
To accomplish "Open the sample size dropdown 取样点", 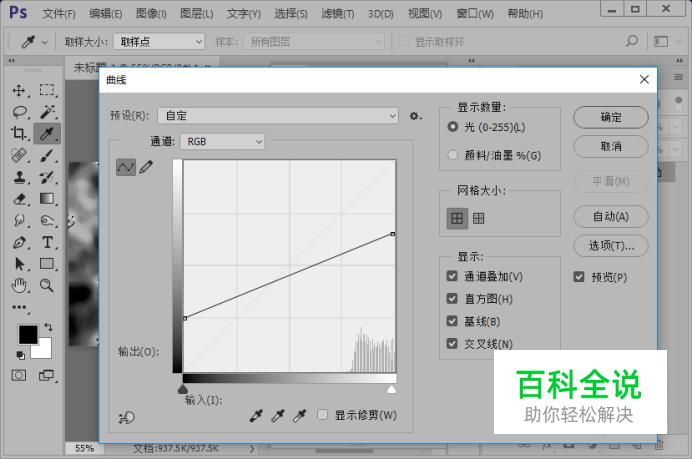I will tap(159, 42).
